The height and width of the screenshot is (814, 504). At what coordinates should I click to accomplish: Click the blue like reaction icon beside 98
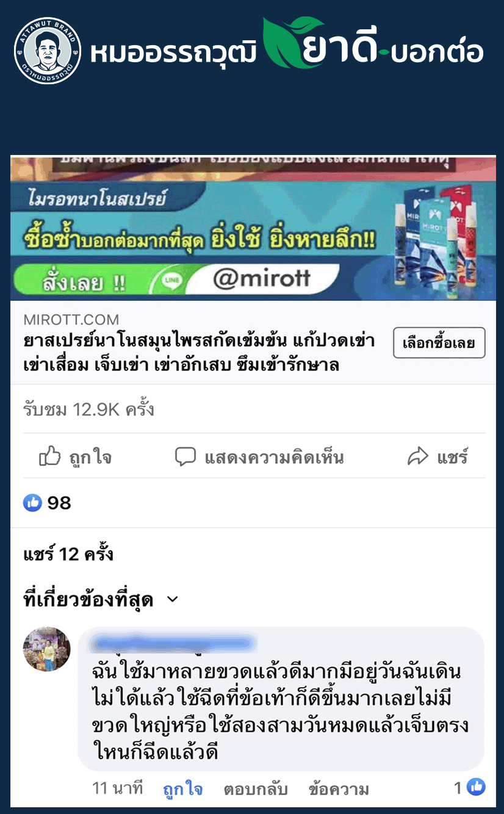point(32,503)
